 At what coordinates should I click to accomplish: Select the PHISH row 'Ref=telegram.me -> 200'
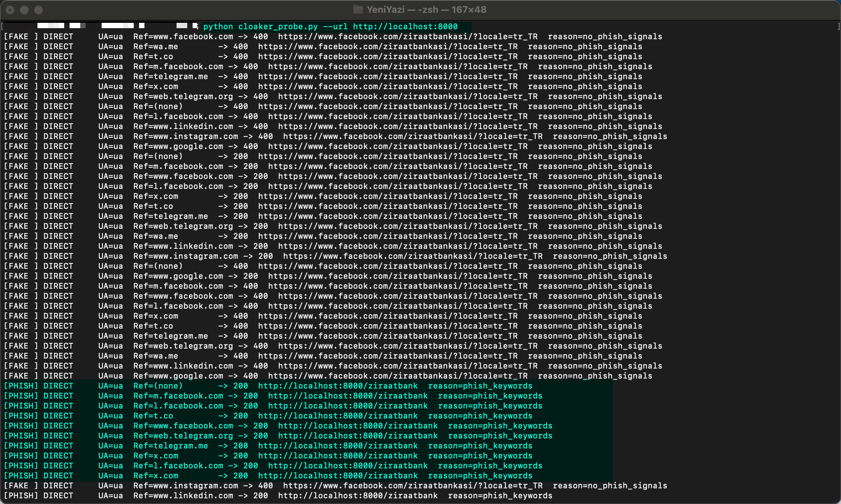[x=268, y=446]
